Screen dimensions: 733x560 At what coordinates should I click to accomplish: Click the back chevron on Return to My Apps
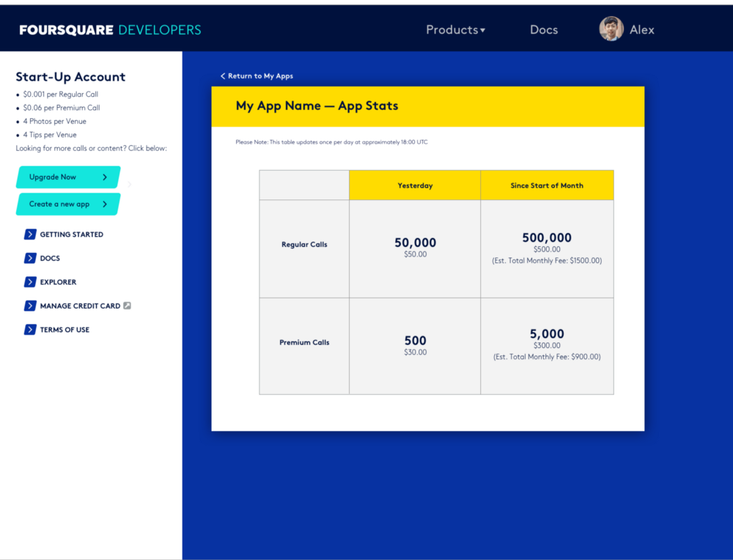pyautogui.click(x=223, y=75)
